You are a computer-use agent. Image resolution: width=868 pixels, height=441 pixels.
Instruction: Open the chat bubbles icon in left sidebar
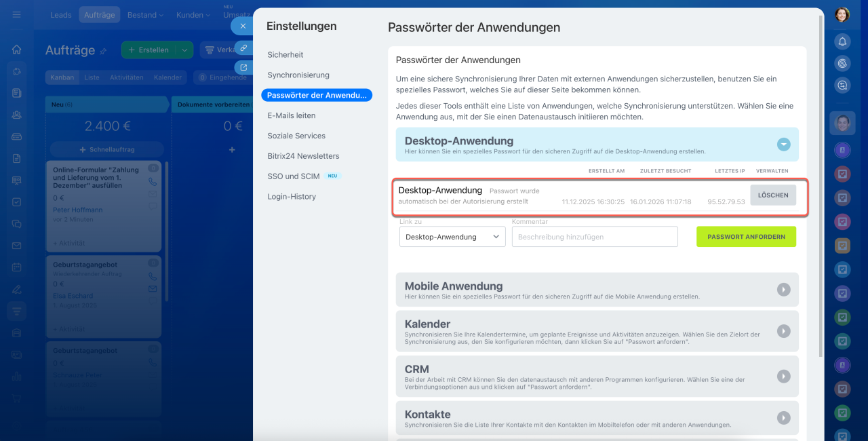(17, 223)
